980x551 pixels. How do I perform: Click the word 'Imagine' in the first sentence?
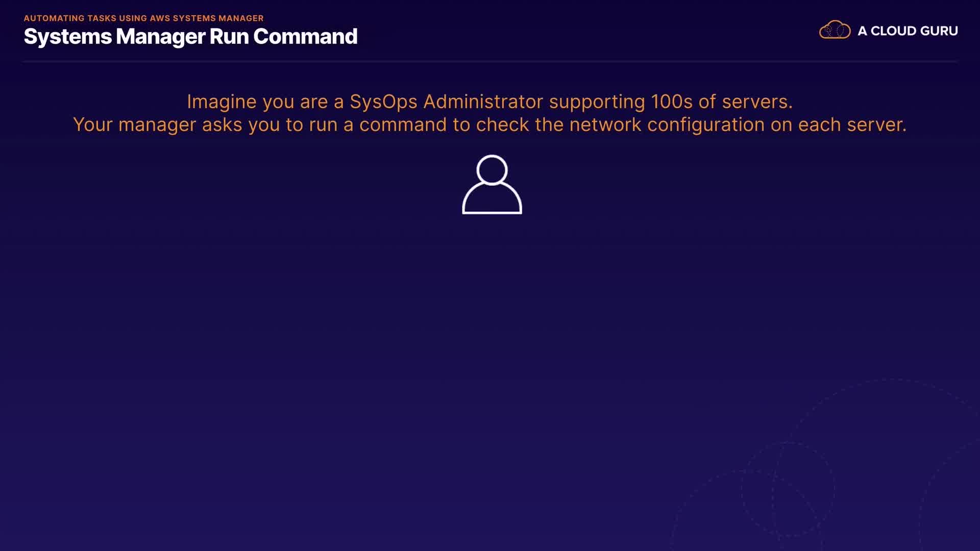[222, 102]
